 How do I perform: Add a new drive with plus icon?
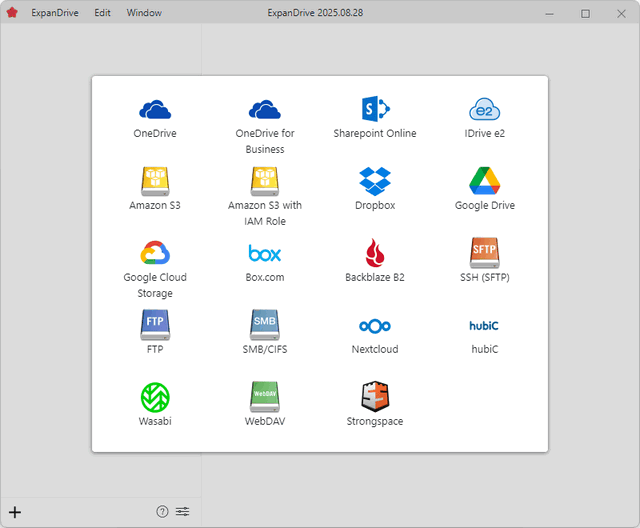(15, 512)
